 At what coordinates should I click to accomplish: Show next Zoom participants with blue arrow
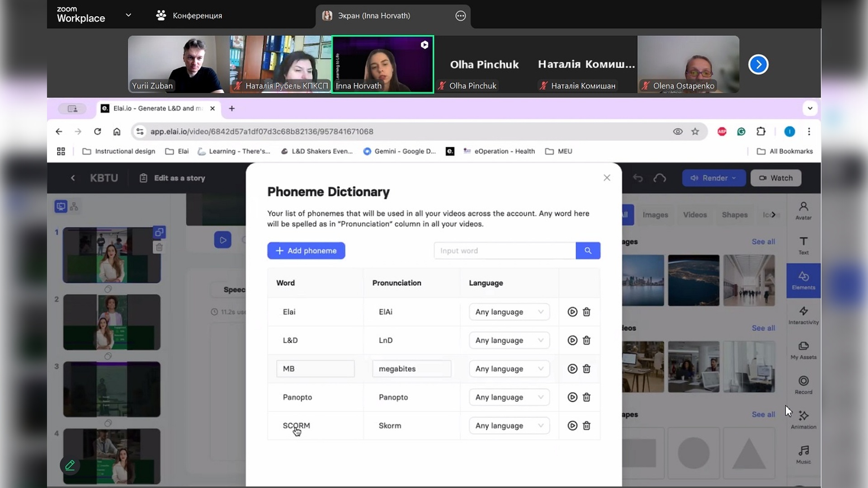758,65
